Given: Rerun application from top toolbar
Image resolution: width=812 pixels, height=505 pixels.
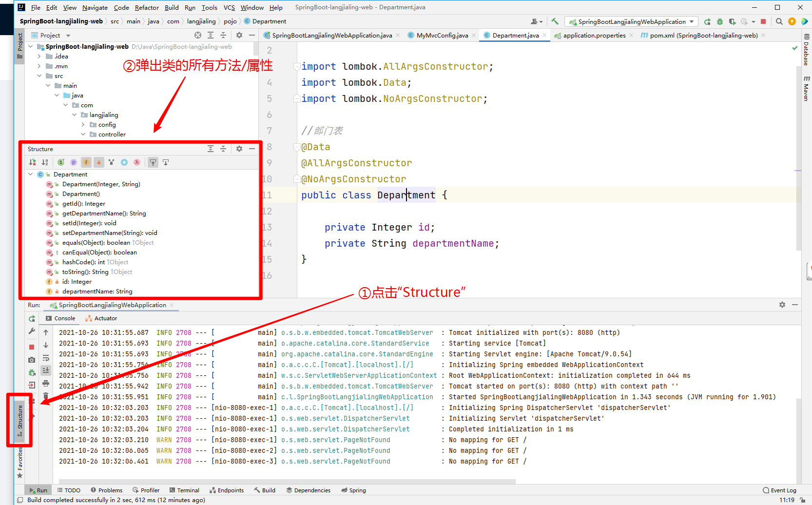Looking at the screenshot, I should (707, 21).
